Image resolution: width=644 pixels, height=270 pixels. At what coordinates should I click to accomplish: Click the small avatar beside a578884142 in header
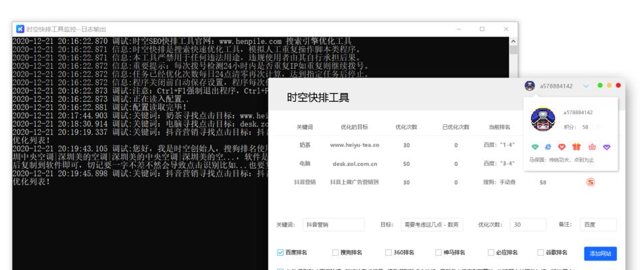pyautogui.click(x=530, y=86)
